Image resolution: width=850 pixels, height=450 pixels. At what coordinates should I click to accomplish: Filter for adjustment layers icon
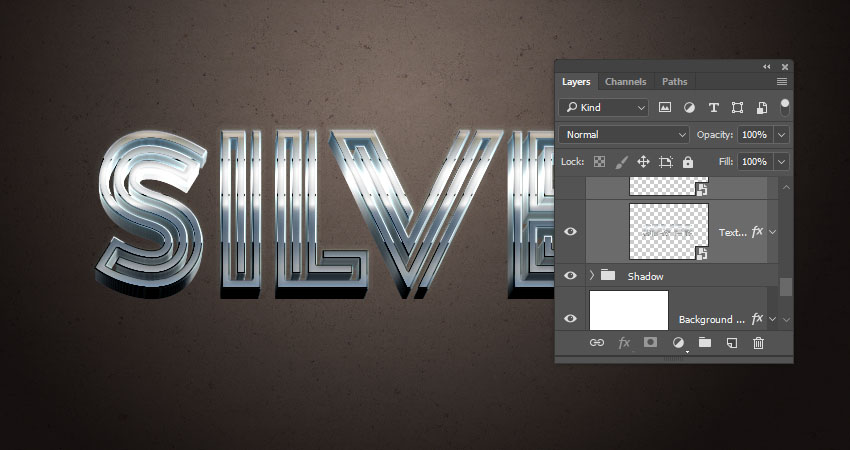click(689, 107)
